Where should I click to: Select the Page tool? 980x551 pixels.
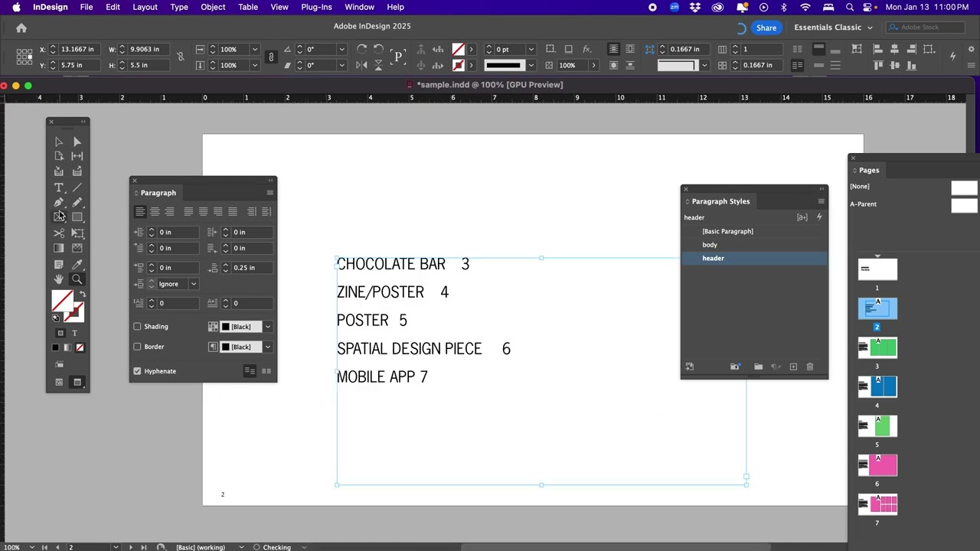pyautogui.click(x=59, y=156)
